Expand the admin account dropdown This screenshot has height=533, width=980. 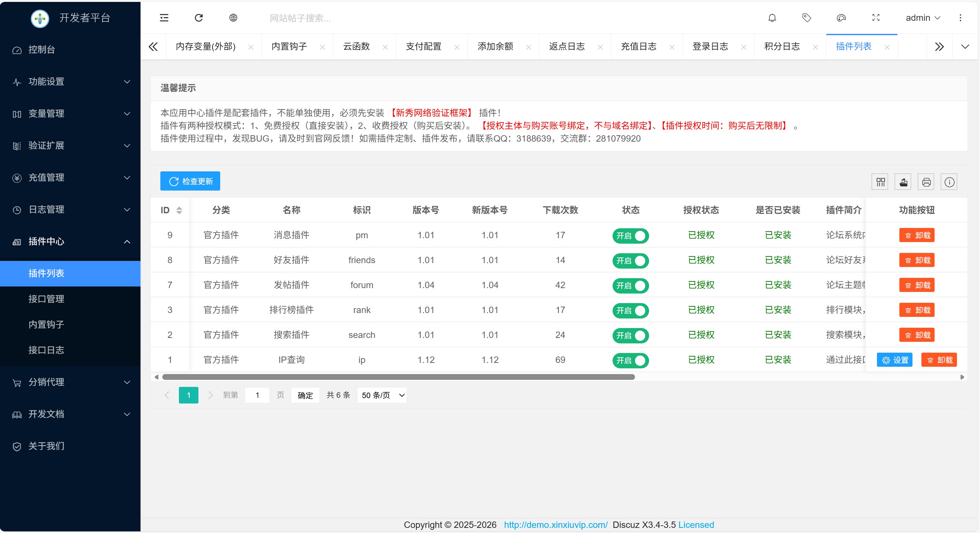922,18
